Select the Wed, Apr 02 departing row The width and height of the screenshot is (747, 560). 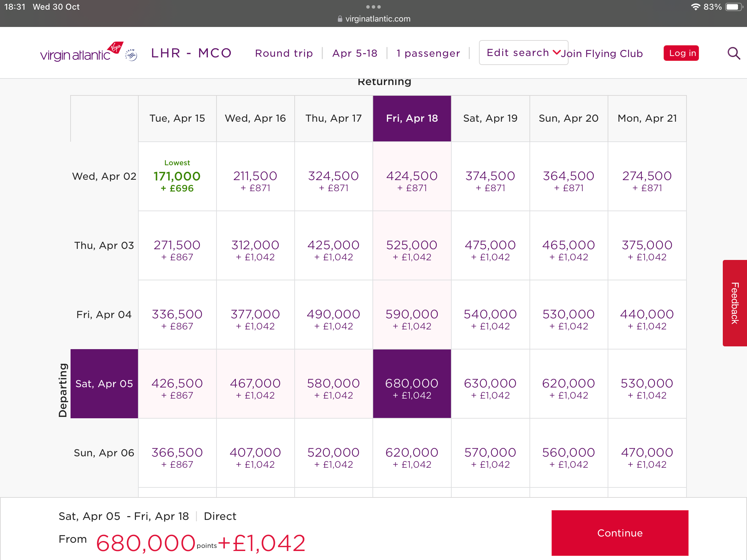click(104, 176)
